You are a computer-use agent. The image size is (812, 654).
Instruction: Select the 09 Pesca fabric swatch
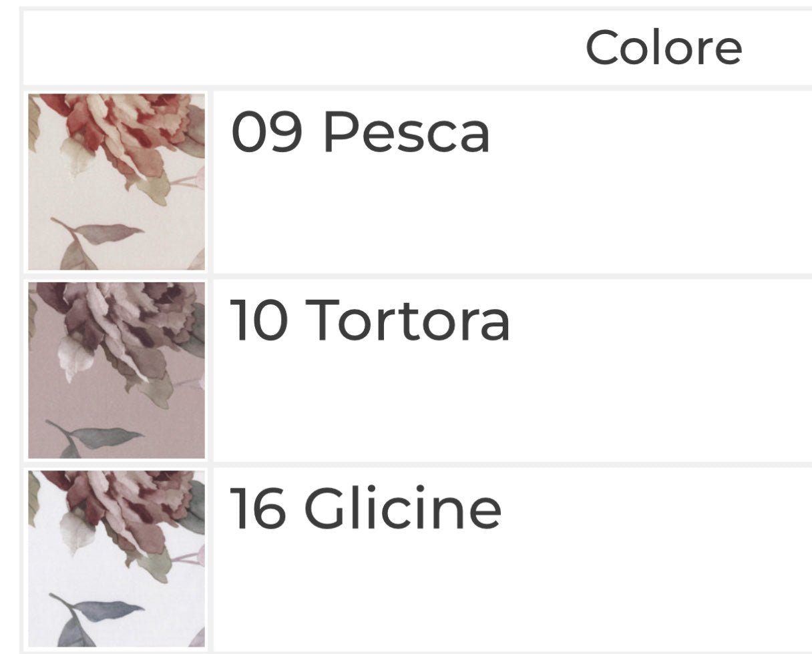116,182
